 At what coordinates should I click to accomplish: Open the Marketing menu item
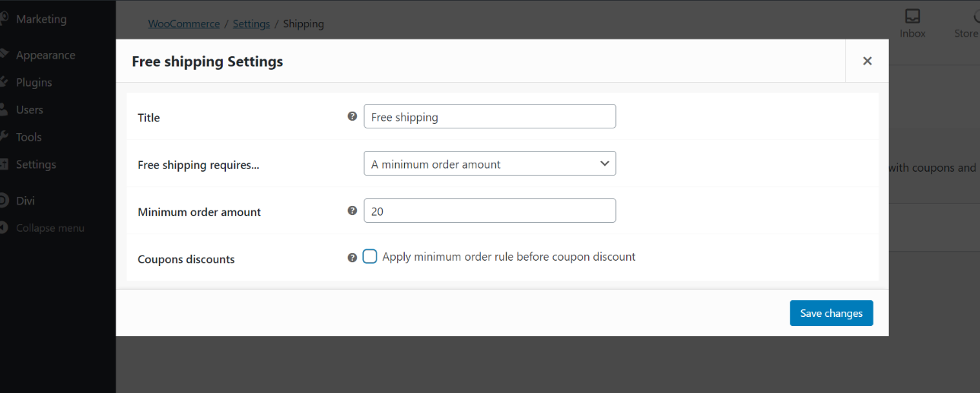tap(41, 19)
